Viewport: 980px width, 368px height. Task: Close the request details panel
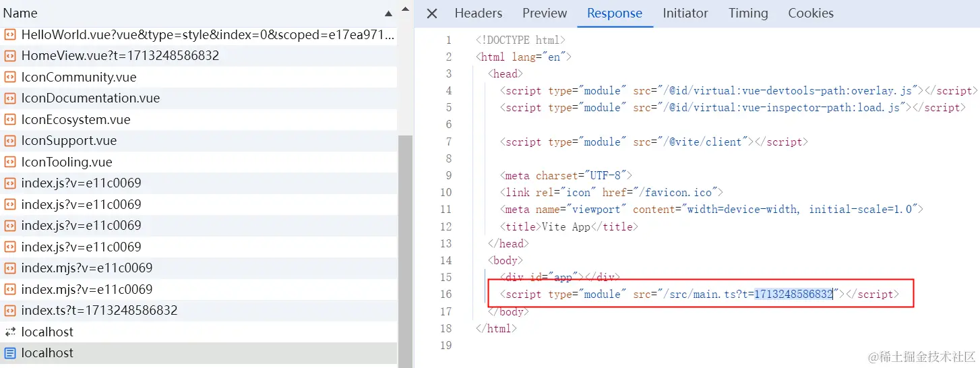tap(432, 13)
